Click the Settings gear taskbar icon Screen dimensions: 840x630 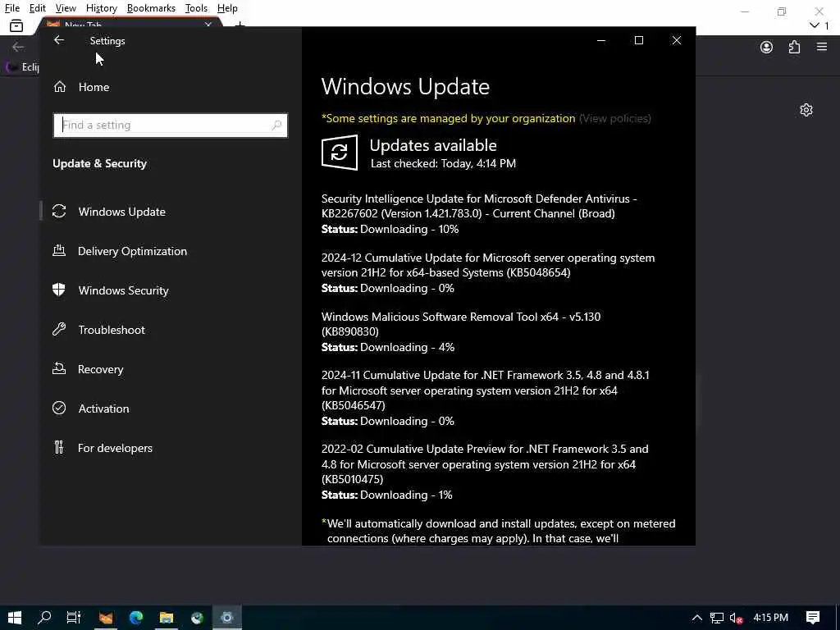(x=227, y=618)
